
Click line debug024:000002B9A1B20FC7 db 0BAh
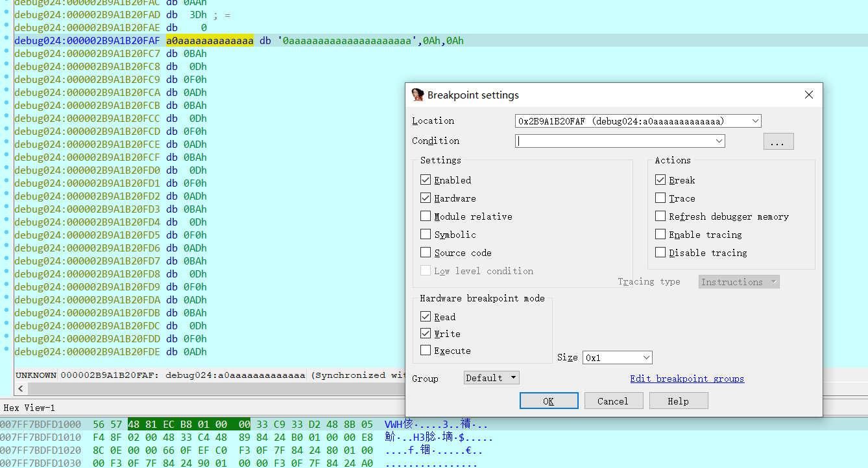[110, 54]
